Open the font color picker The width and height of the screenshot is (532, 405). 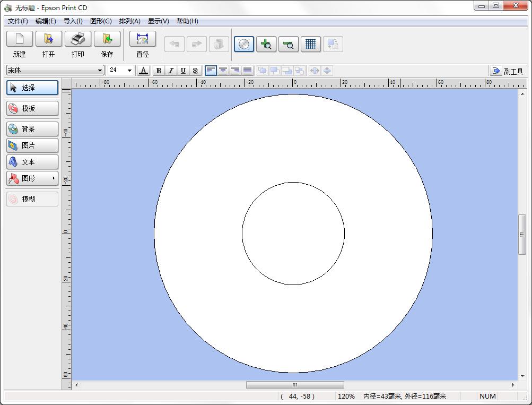pos(143,71)
